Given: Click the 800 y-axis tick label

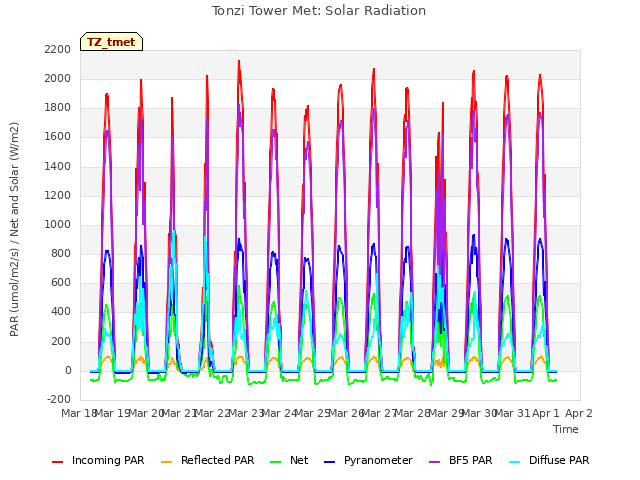Looking at the screenshot, I should click(61, 253).
